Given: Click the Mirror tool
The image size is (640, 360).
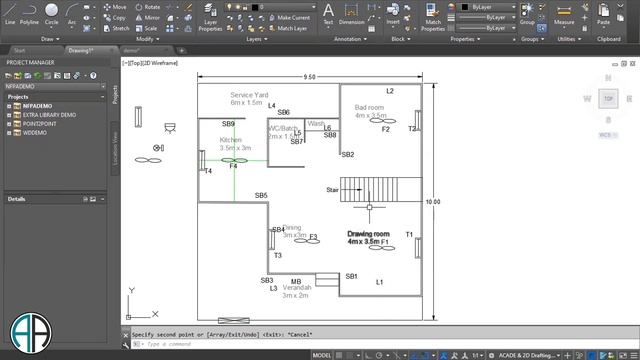Looking at the screenshot, I should click(147, 18).
